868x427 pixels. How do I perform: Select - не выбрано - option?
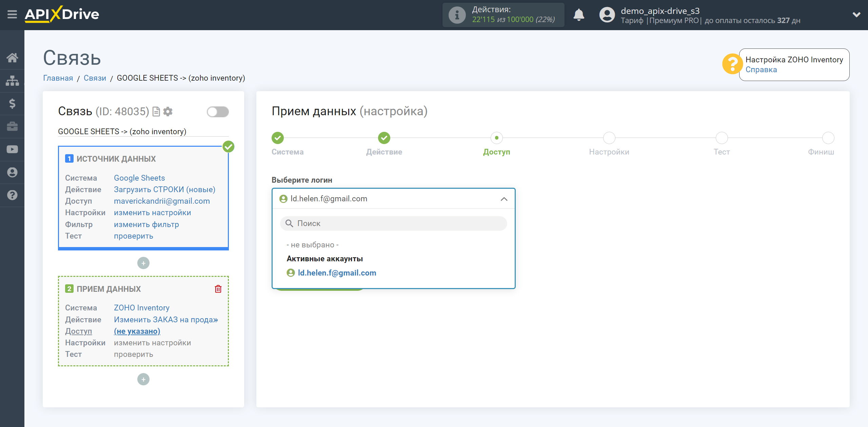(312, 245)
